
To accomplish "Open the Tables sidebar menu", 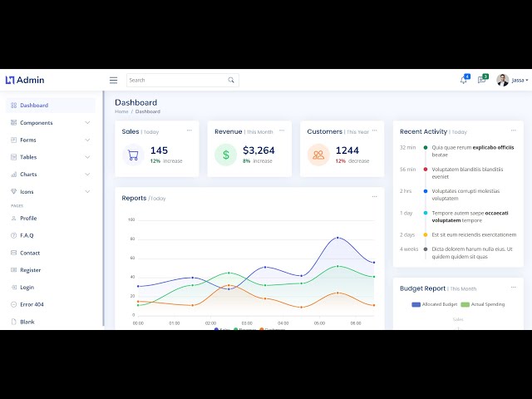I will 51,157.
